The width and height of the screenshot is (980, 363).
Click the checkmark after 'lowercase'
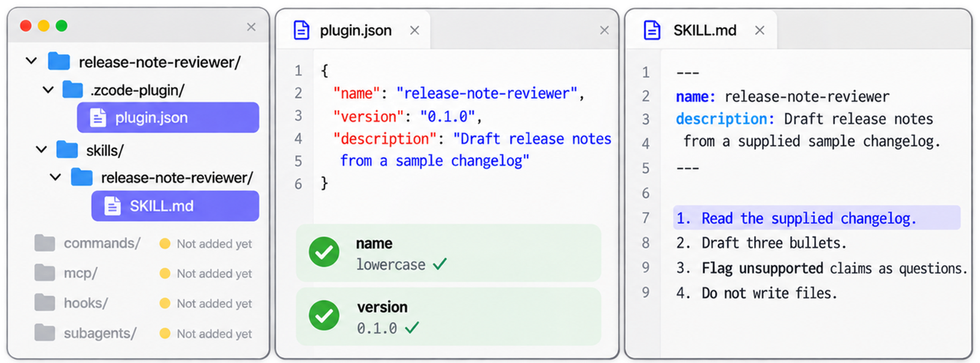pyautogui.click(x=440, y=264)
